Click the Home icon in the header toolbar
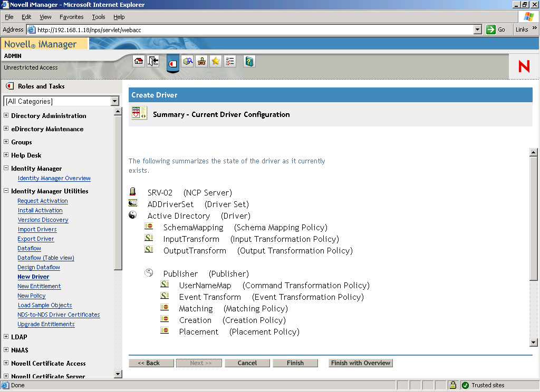The width and height of the screenshot is (540, 392). click(x=139, y=61)
